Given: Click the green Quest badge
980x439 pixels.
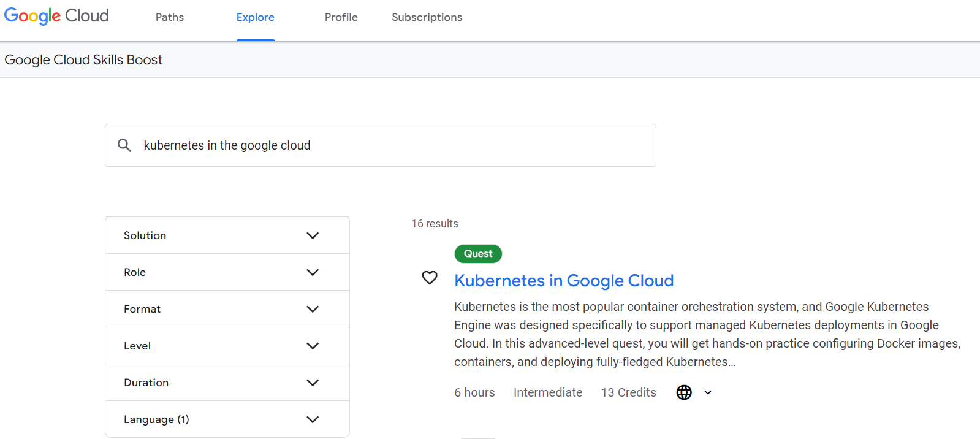Looking at the screenshot, I should pos(478,254).
